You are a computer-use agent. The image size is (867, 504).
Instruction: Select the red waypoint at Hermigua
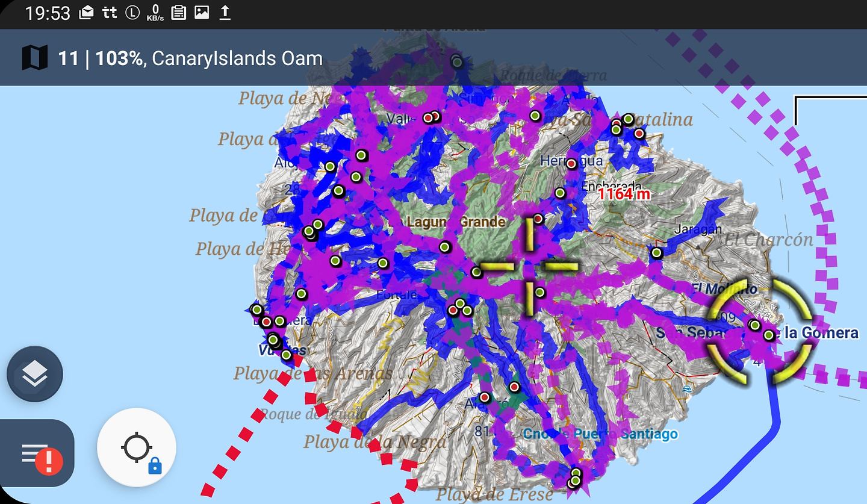[571, 163]
